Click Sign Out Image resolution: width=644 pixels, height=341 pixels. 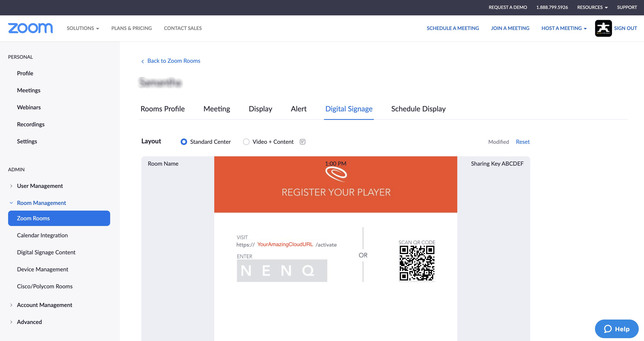coord(625,28)
